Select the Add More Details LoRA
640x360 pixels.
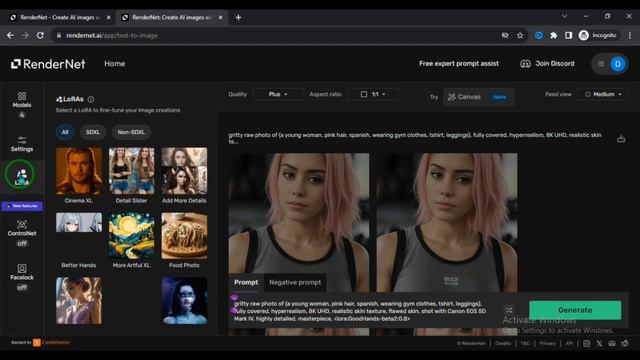click(184, 176)
